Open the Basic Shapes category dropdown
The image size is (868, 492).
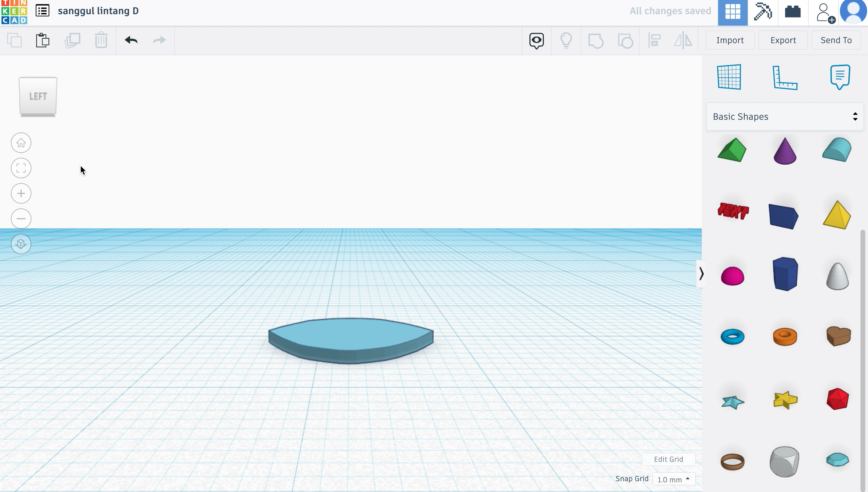[x=784, y=116]
